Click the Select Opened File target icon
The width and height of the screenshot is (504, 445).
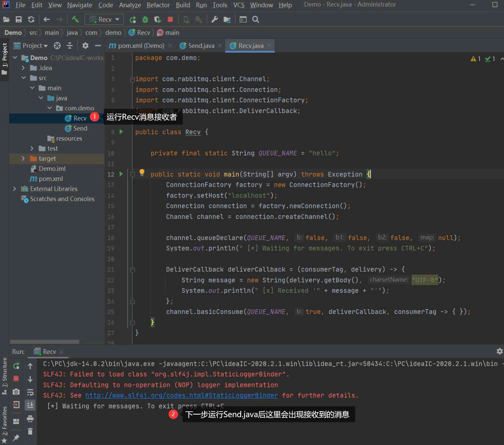[57, 46]
